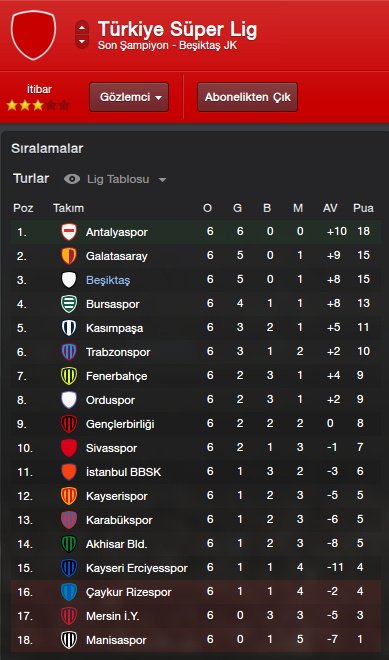
Task: Sort table by Pua column header
Action: coord(363,208)
